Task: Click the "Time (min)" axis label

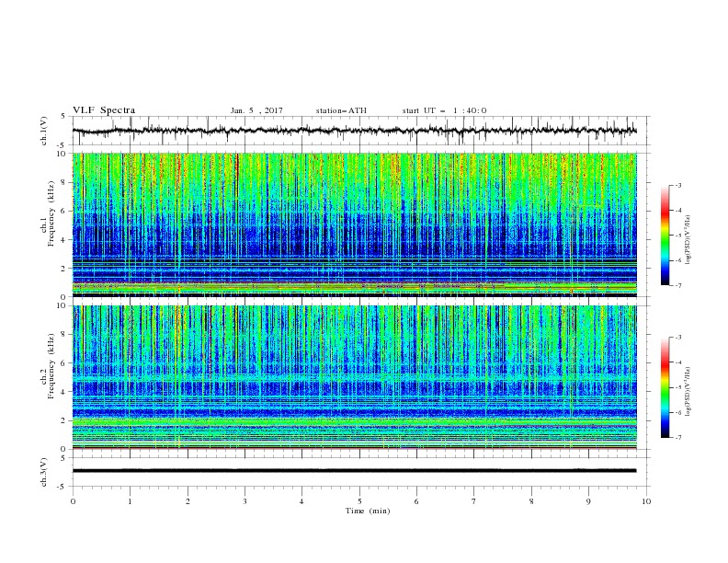Action: click(x=368, y=511)
